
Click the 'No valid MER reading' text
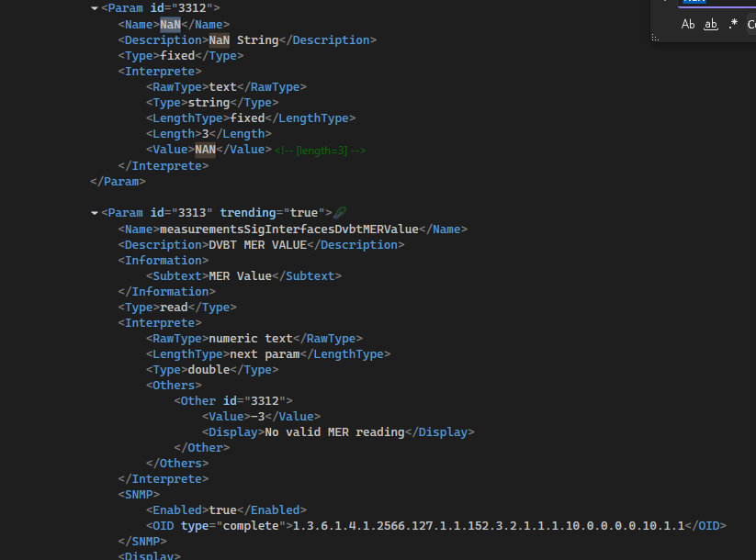coord(334,432)
